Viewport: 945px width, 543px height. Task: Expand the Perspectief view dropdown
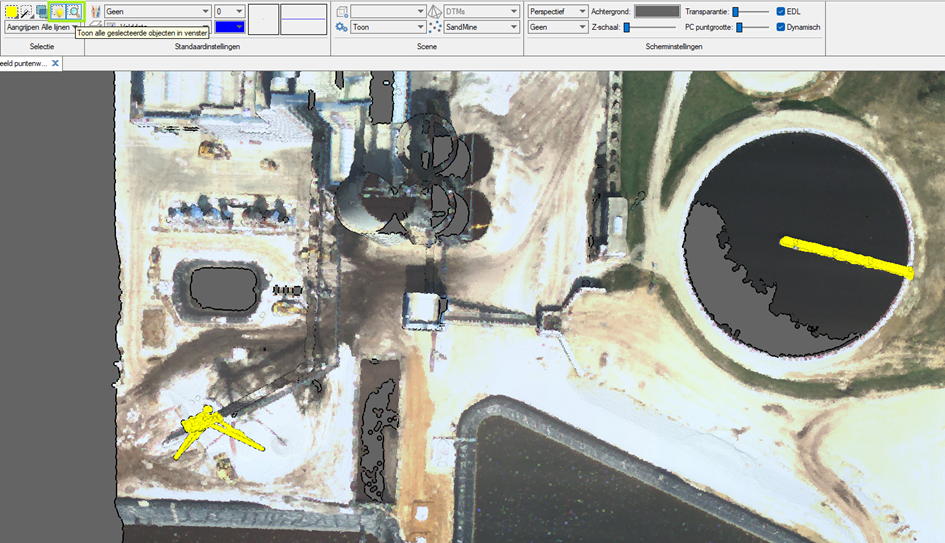coord(582,11)
